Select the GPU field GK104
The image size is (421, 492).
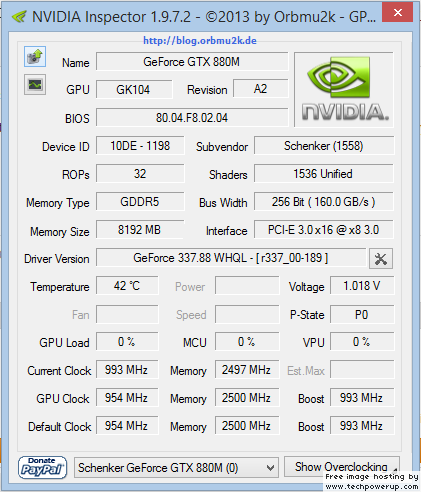(134, 89)
